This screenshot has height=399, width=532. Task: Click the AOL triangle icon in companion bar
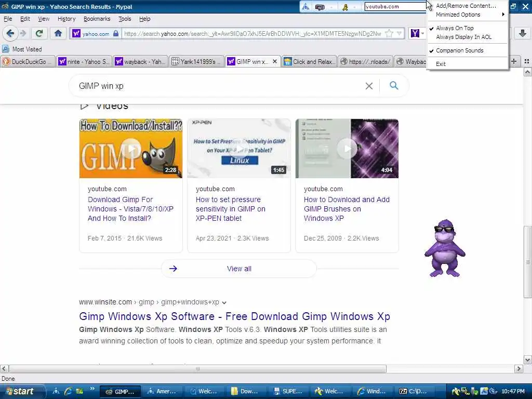coord(305,6)
